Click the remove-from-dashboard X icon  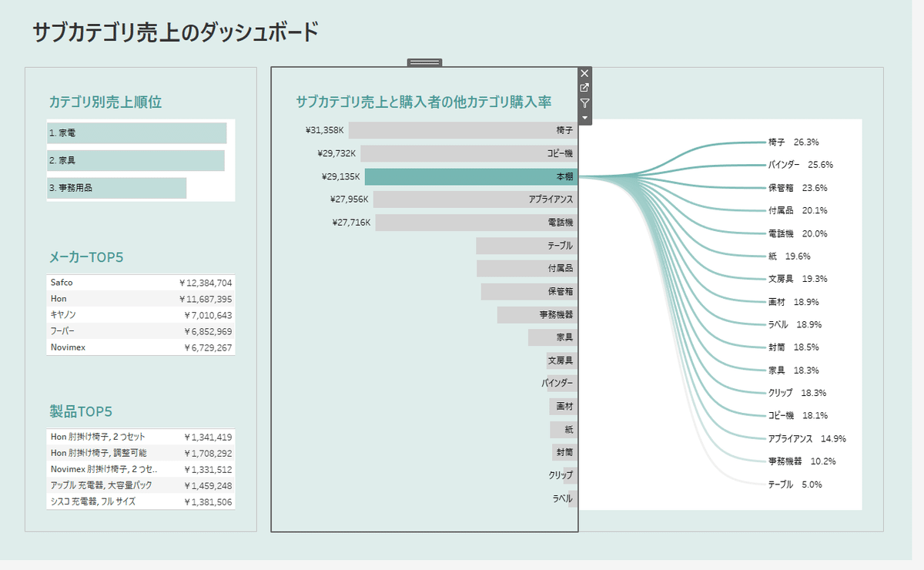pyautogui.click(x=584, y=73)
